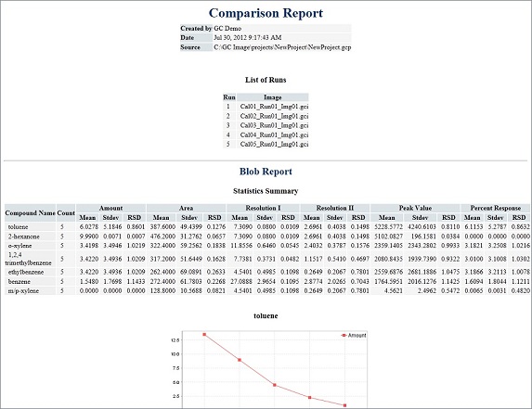532x409 pixels.
Task: Click the 'Statistics Summary' subheading
Action: 266,191
